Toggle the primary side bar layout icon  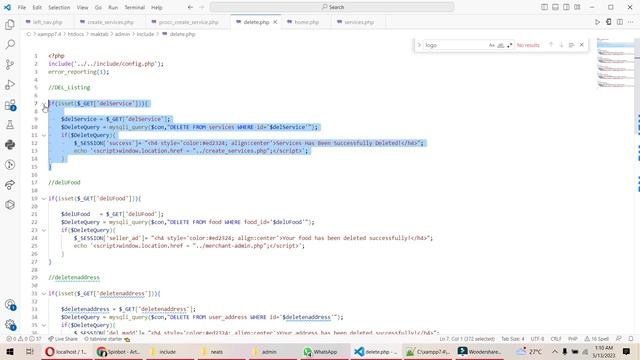(544, 7)
